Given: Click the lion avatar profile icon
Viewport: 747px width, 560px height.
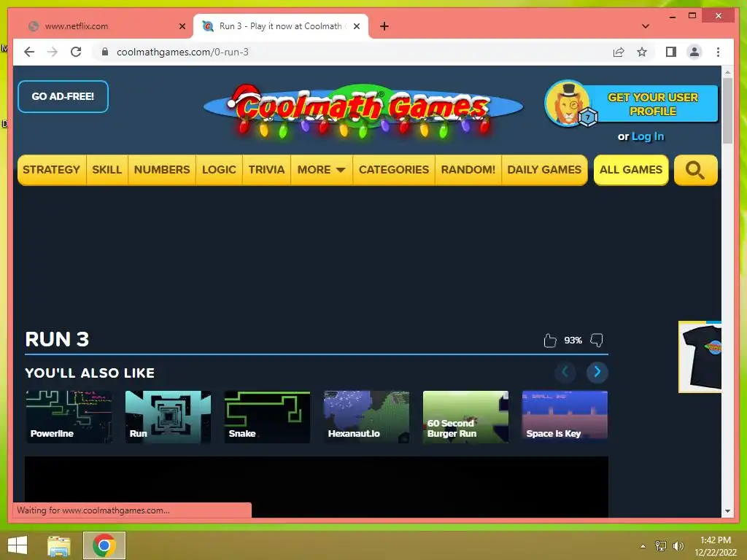Looking at the screenshot, I should (568, 104).
